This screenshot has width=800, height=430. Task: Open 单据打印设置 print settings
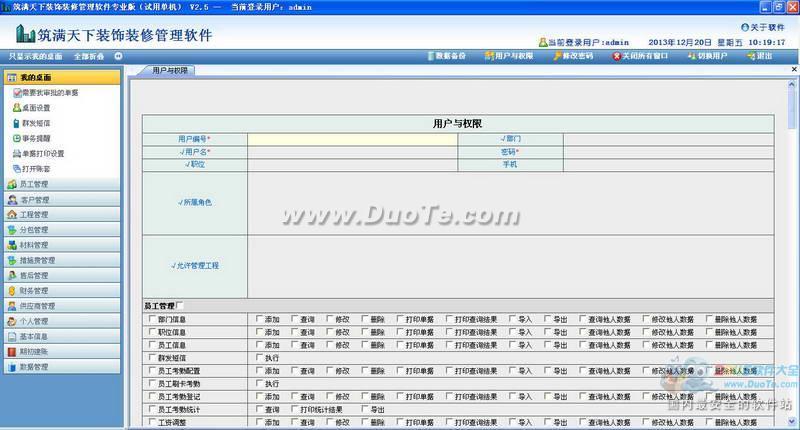pos(39,154)
